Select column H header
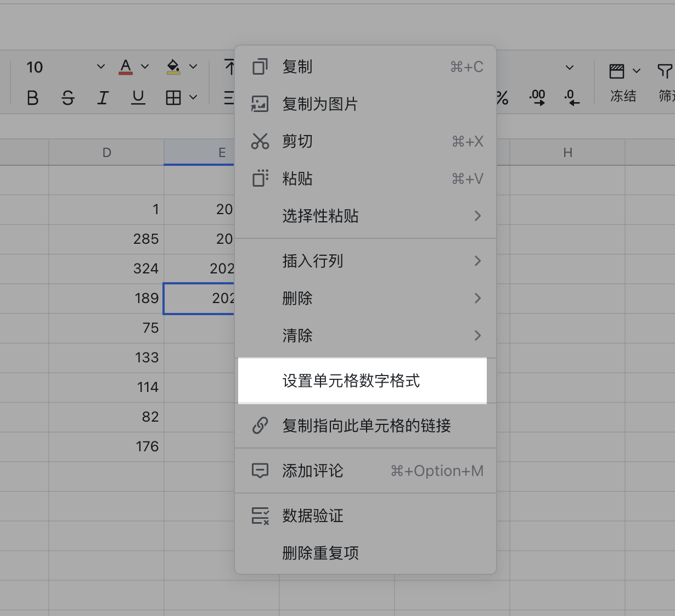This screenshot has width=675, height=616. click(x=567, y=153)
